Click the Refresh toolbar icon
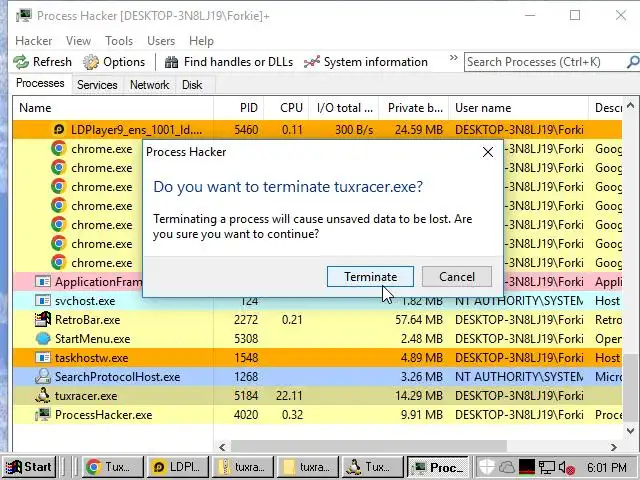Viewport: 640px width, 480px height. point(21,62)
